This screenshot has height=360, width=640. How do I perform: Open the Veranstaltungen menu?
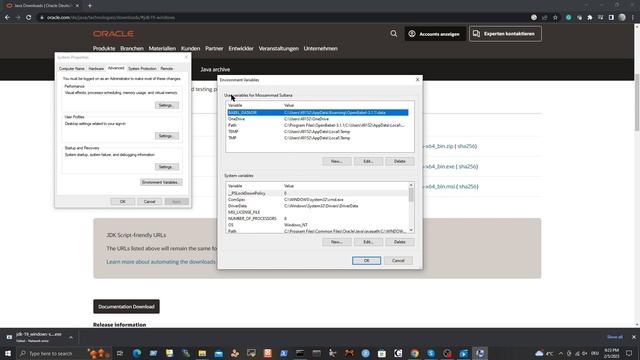point(279,48)
